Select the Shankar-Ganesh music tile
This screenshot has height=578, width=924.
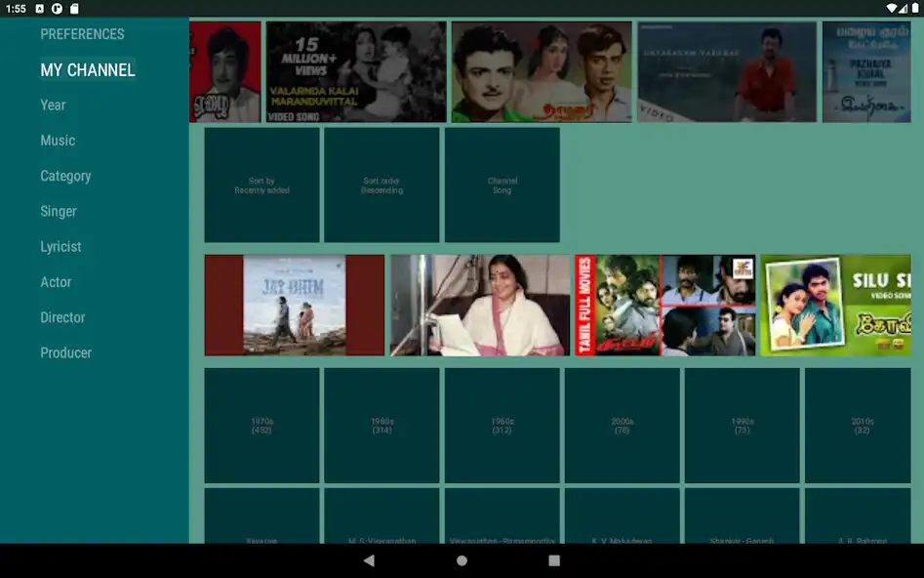point(743,516)
